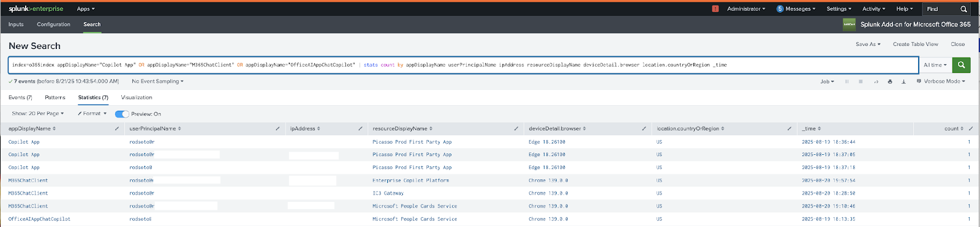Expand the Verbose Mode dropdown
980x227 pixels.
click(941, 81)
